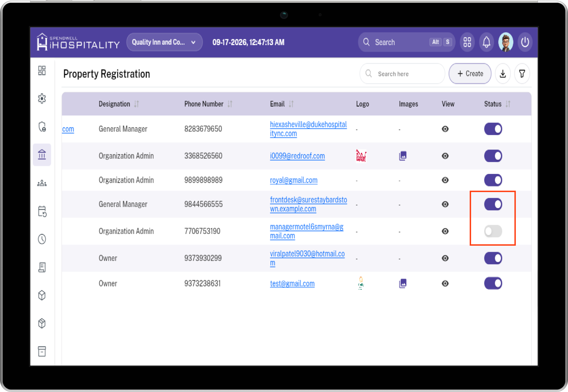Image resolution: width=568 pixels, height=392 pixels.
Task: Toggle status for i0099@redroof.com row
Action: [493, 156]
